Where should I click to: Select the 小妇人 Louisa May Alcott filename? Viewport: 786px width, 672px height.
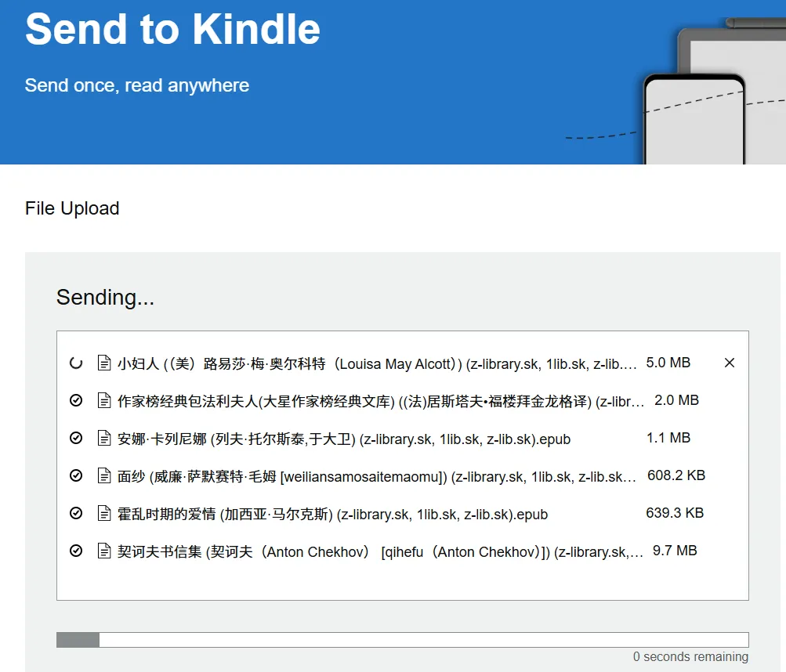(x=377, y=364)
